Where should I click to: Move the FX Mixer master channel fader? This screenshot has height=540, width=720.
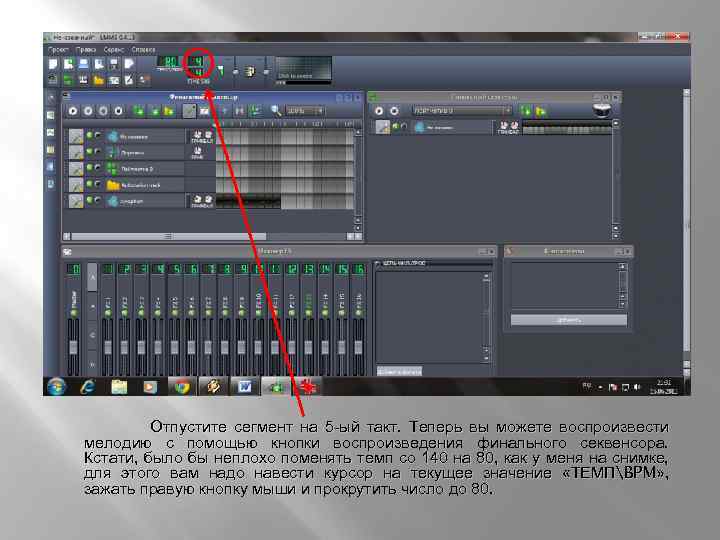73,347
